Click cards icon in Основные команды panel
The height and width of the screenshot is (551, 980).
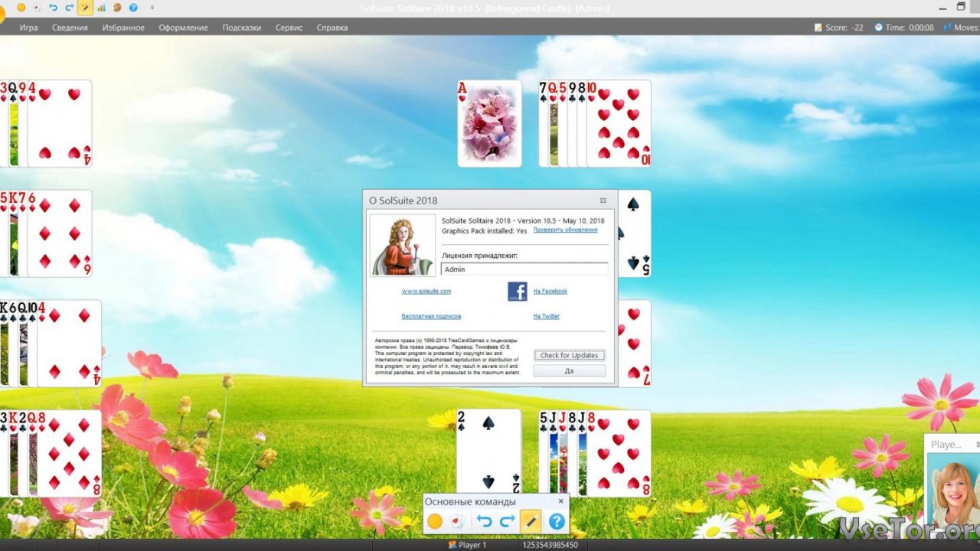[458, 522]
